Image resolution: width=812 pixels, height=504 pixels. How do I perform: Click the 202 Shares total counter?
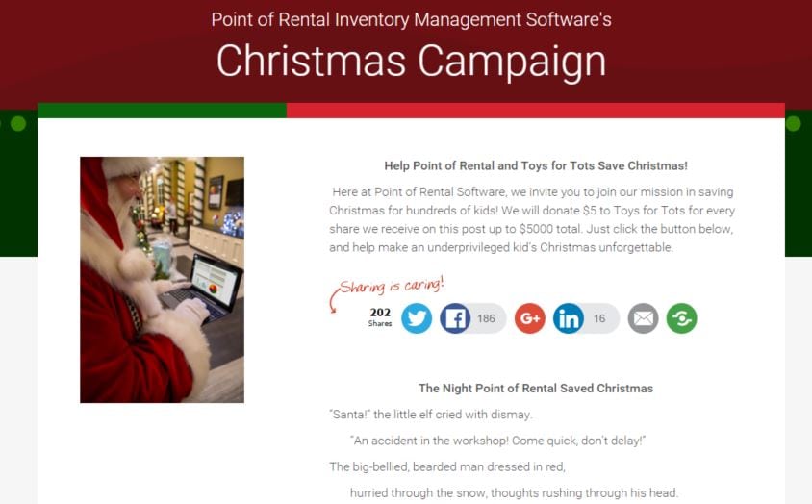point(380,316)
